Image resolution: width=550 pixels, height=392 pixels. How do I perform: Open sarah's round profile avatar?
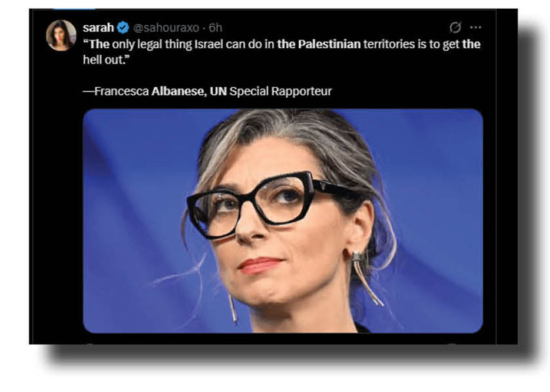coord(61,35)
